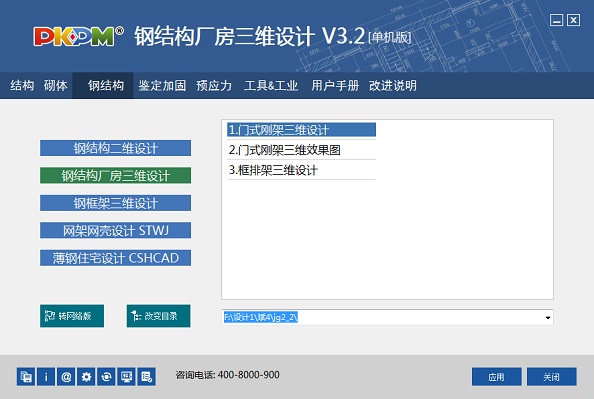594x399 pixels.
Task: Click the 改变目录 change directory button
Action: pyautogui.click(x=158, y=316)
